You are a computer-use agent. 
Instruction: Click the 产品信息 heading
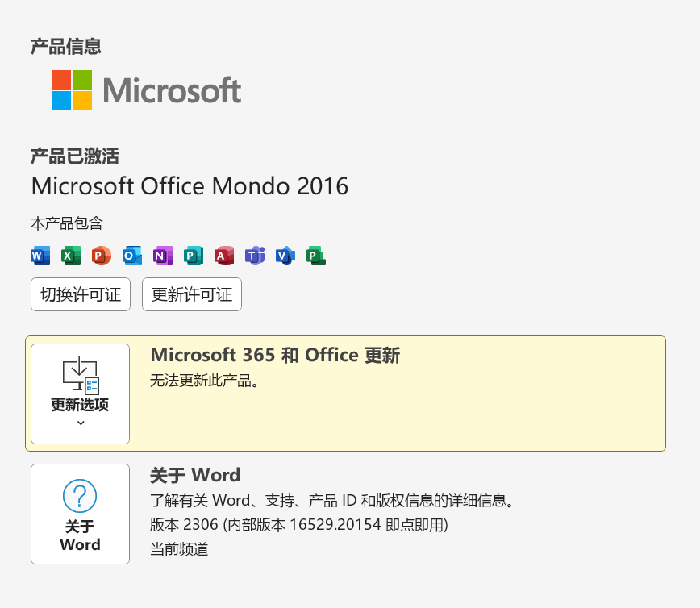(x=66, y=46)
